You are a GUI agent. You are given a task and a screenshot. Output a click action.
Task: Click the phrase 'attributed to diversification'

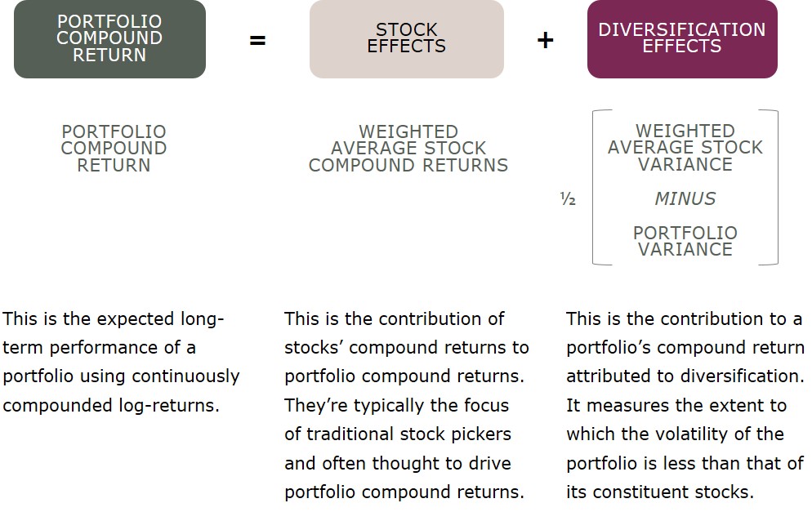pos(685,376)
